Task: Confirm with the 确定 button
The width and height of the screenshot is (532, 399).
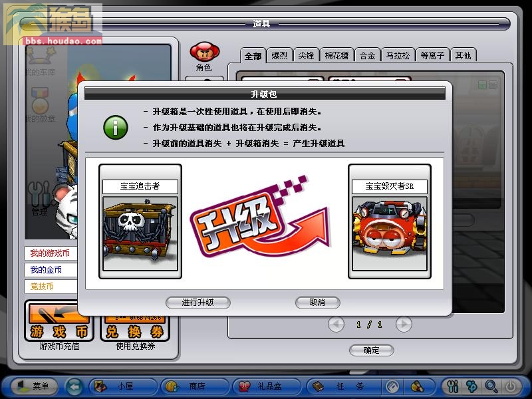Action: tap(371, 350)
